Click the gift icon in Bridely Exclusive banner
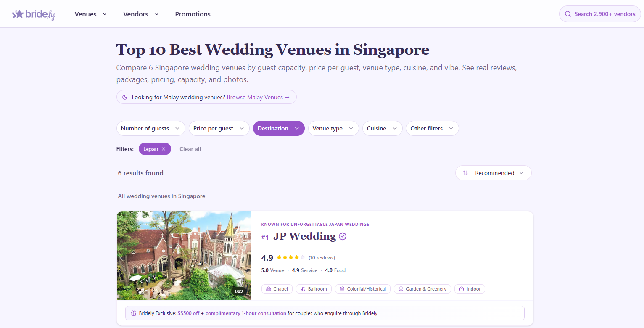 tap(134, 313)
